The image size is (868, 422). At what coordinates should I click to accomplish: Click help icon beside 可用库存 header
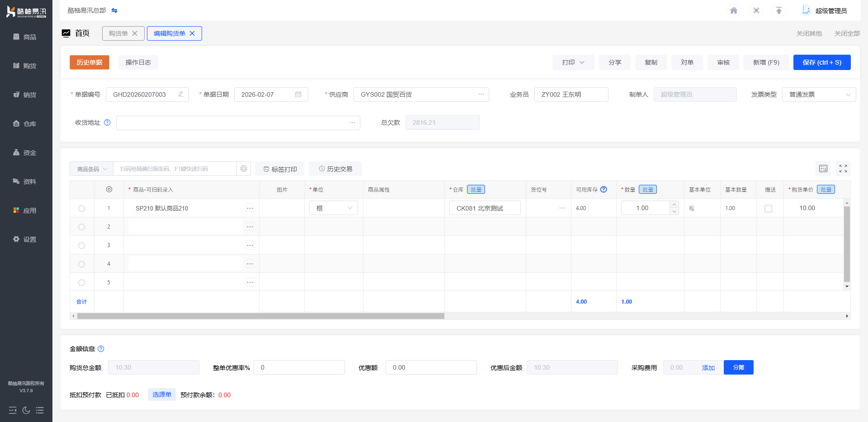[604, 189]
